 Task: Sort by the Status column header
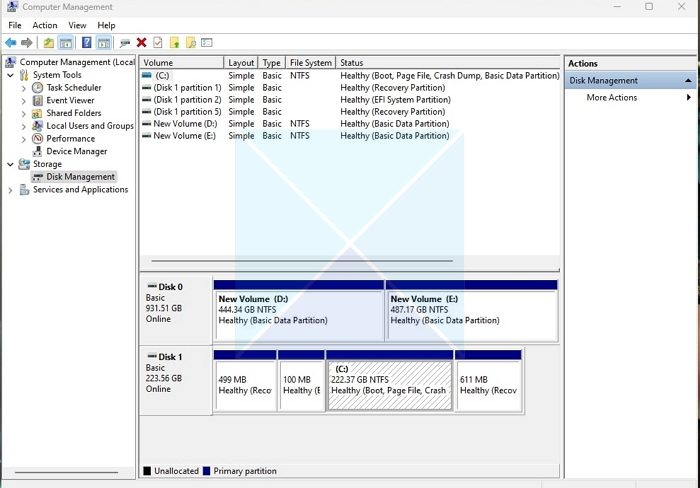(x=448, y=63)
